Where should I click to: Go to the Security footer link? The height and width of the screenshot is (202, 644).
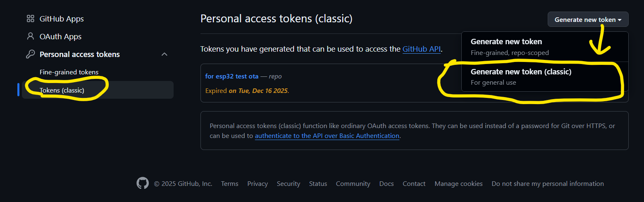[289, 183]
